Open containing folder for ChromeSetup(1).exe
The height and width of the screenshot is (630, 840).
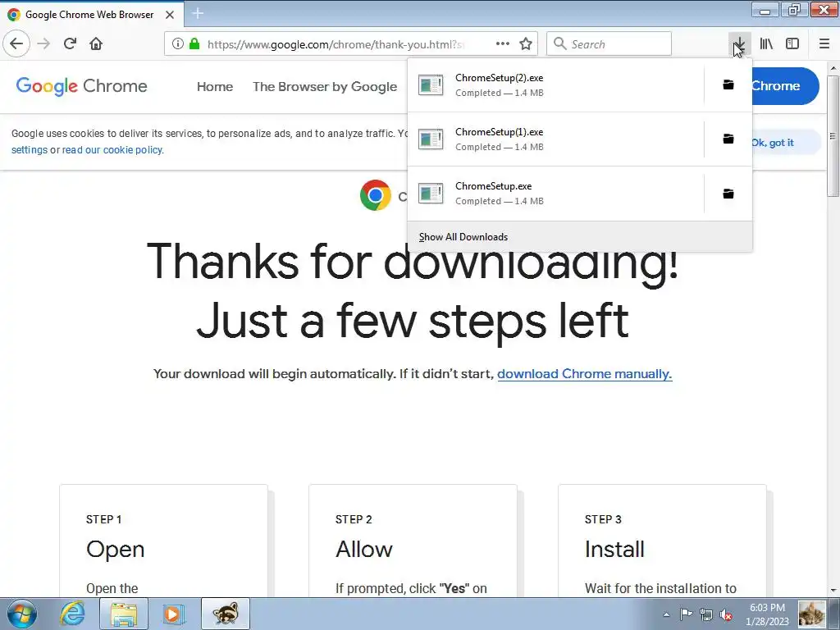point(728,139)
